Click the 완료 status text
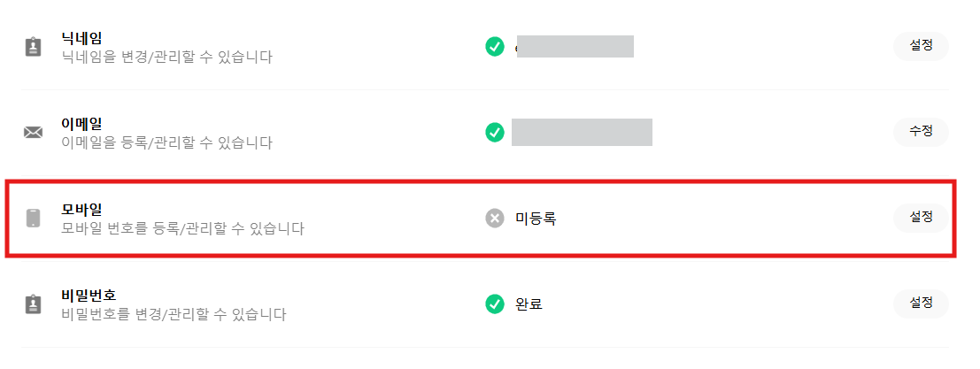Viewport: 980px width, 369px height. pyautogui.click(x=529, y=304)
